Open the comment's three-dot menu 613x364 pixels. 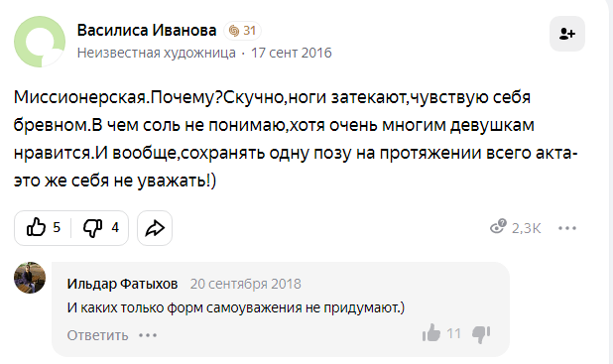click(148, 335)
